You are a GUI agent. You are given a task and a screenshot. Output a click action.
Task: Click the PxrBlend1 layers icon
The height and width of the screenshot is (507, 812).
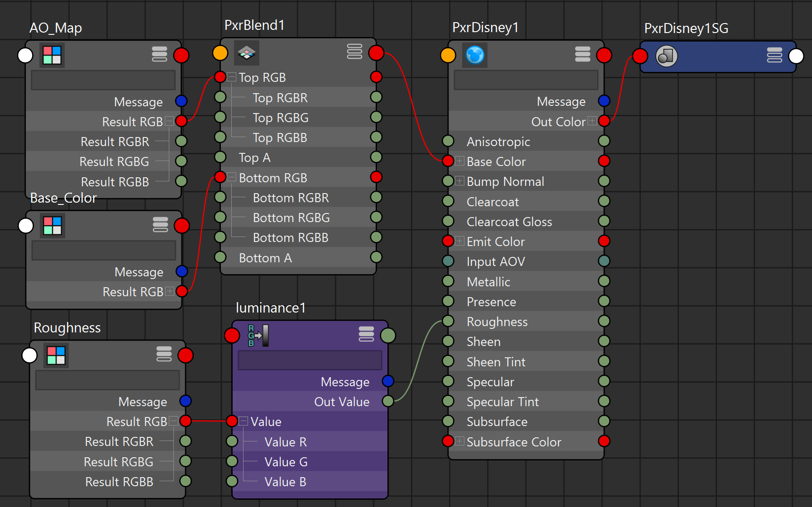pos(247,53)
